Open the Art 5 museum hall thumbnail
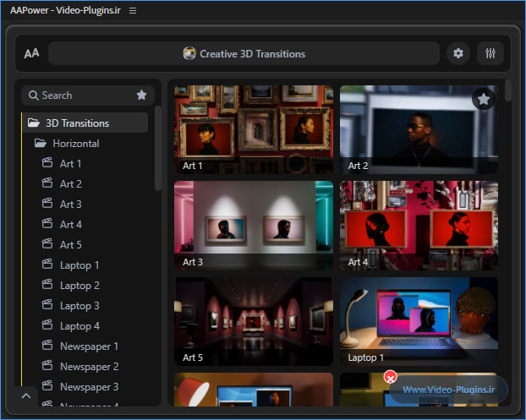The height and width of the screenshot is (420, 526). (254, 321)
